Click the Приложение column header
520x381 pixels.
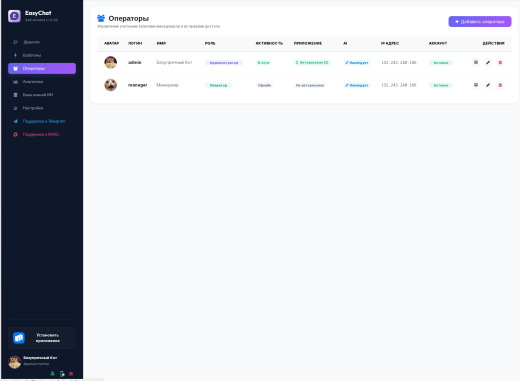308,43
